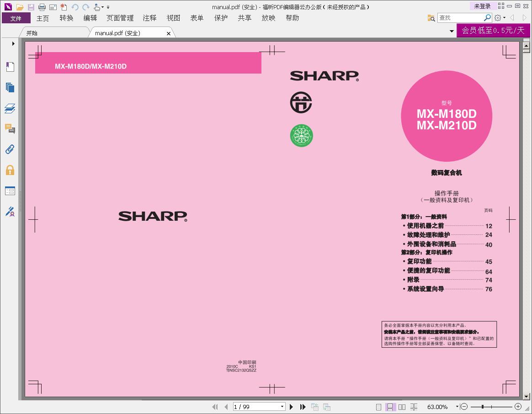Click the search-in-folder icon beside the find box
The height and width of the screenshot is (414, 532).
click(431, 18)
